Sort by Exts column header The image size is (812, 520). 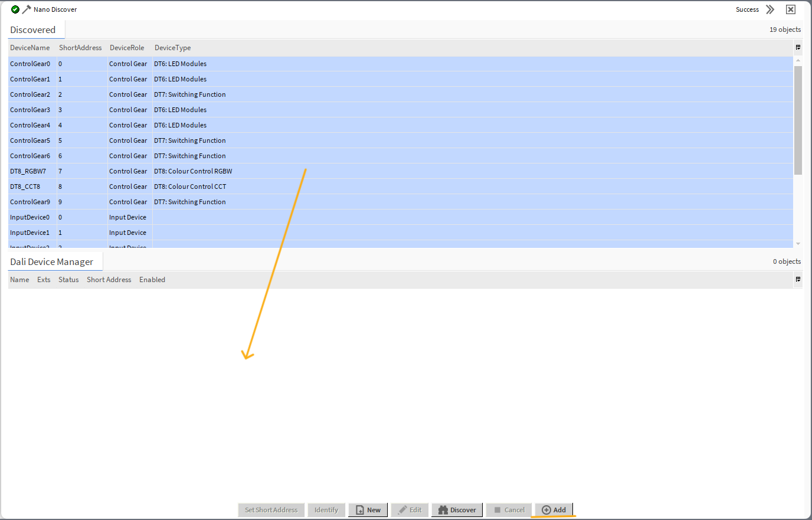44,280
